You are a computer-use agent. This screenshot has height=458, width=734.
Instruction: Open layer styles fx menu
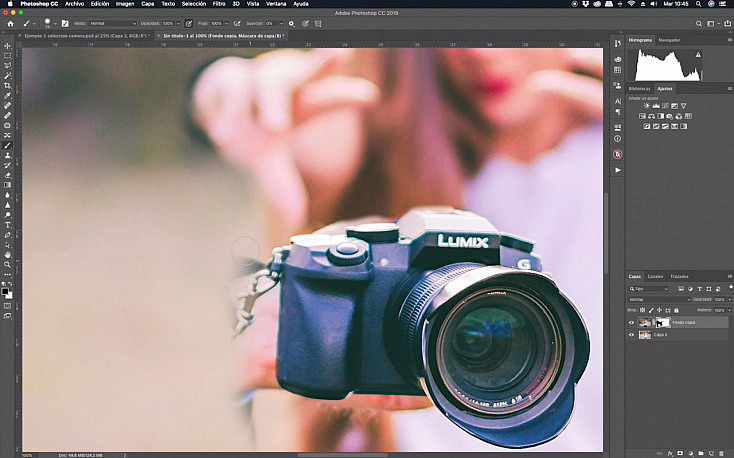click(670, 453)
